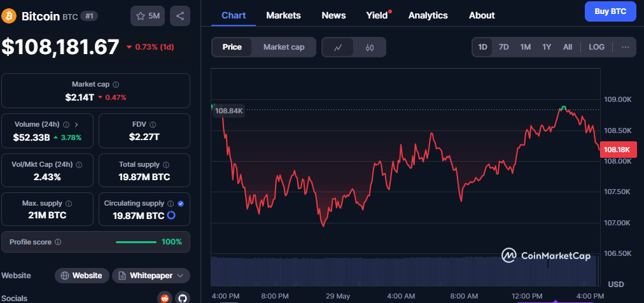Click Profile score info icon
Image resolution: width=644 pixels, height=303 pixels.
[x=58, y=243]
